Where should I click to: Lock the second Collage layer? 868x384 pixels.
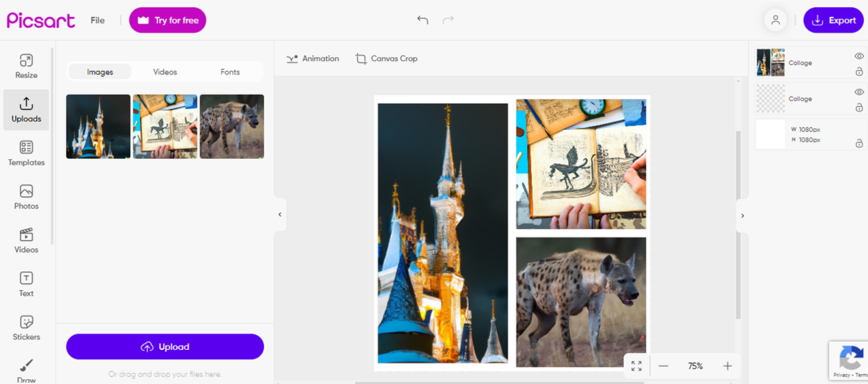[859, 107]
